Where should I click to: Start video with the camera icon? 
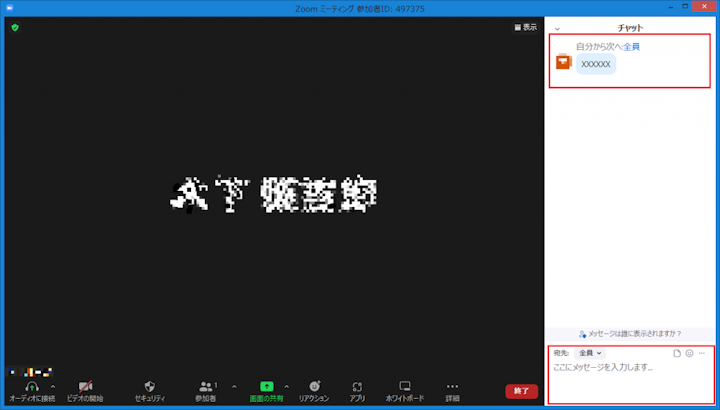point(86,386)
